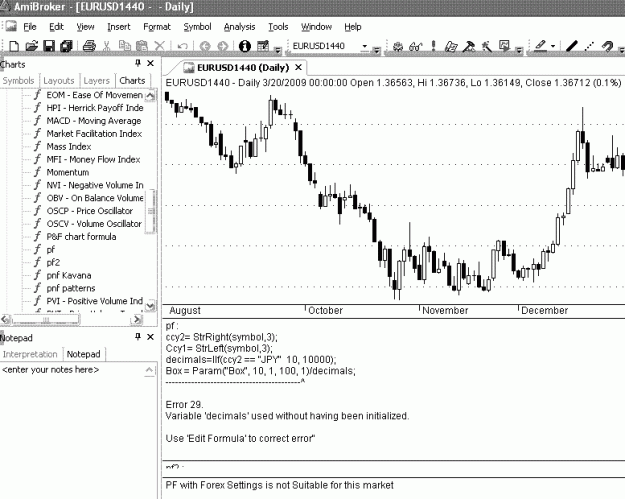This screenshot has height=499, width=625.
Task: Click the wizard wand toolbar icon
Action: coord(486,47)
